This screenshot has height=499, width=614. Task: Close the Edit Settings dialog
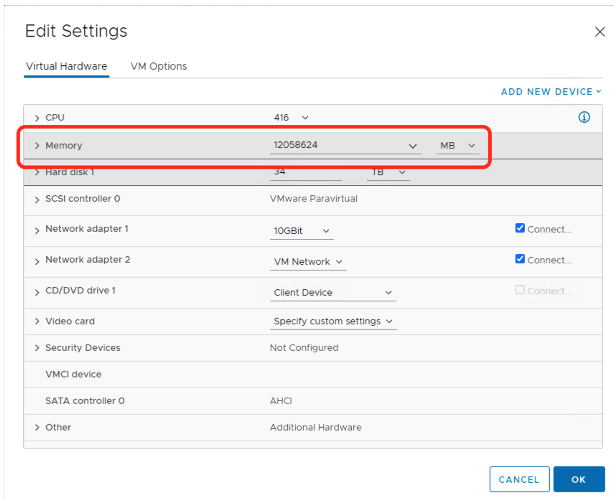click(599, 32)
